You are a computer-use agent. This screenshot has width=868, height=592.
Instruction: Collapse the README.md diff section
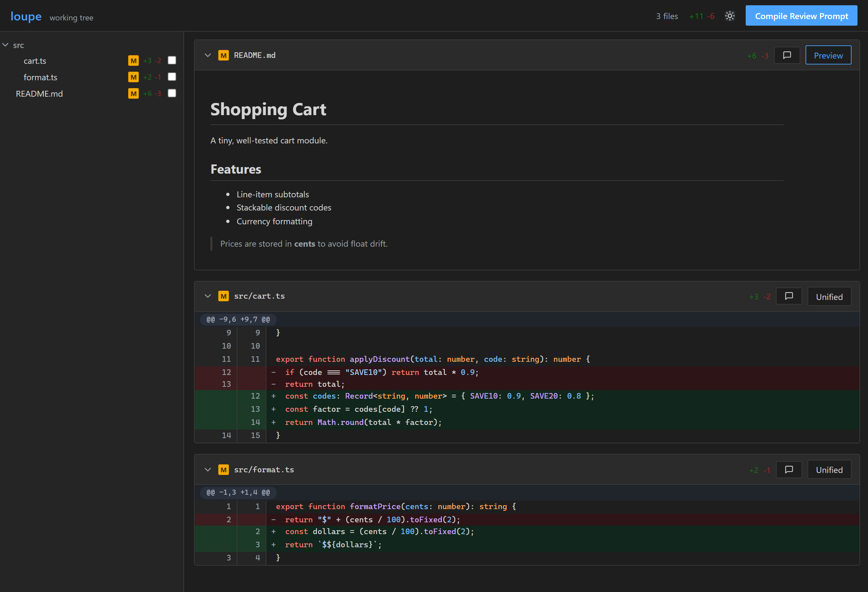point(208,55)
